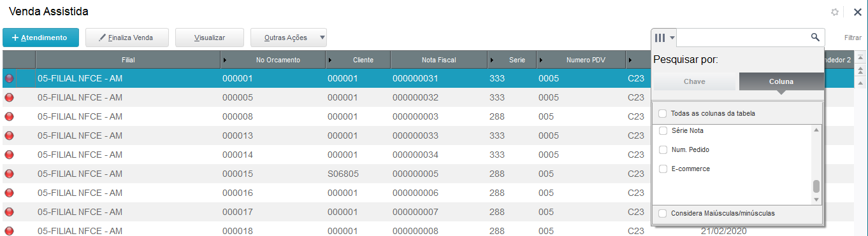Viewport: 868px width, 236px height.
Task: Click the Atendimento button
Action: point(41,38)
